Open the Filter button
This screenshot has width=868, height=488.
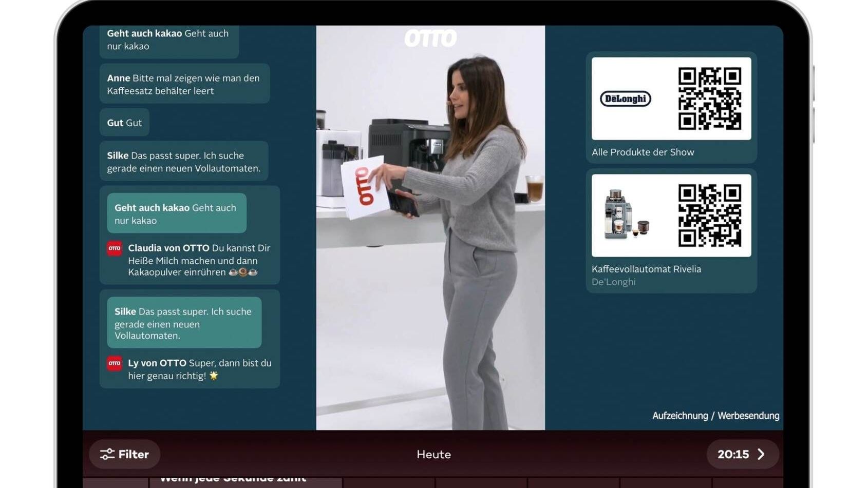(x=125, y=454)
